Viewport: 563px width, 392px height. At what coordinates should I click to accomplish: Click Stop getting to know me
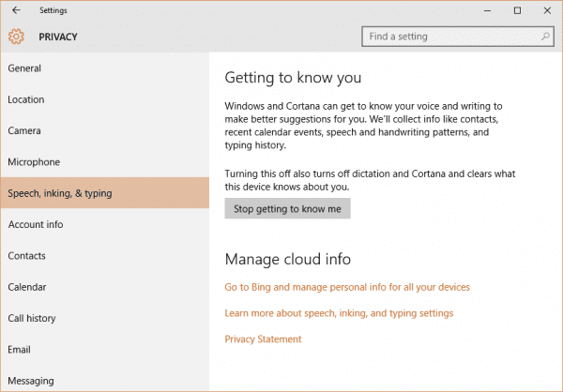click(x=288, y=208)
